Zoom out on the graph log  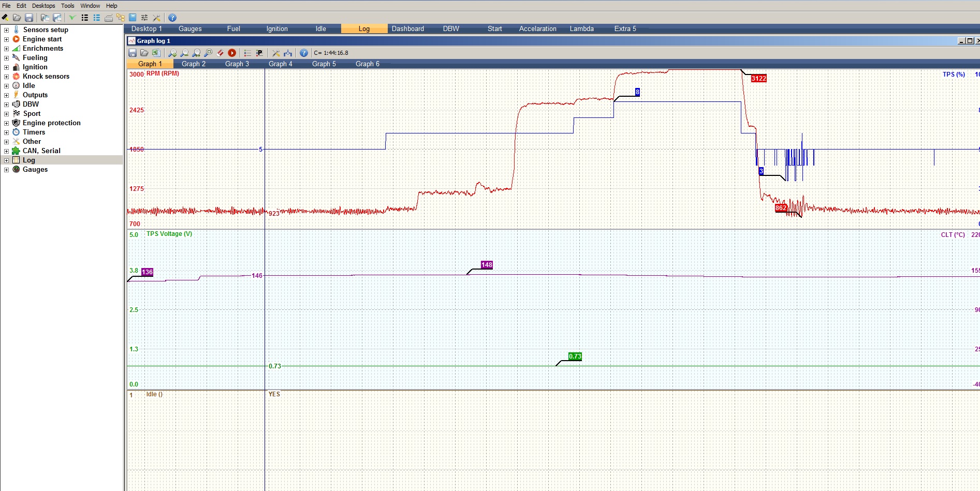pyautogui.click(x=184, y=53)
